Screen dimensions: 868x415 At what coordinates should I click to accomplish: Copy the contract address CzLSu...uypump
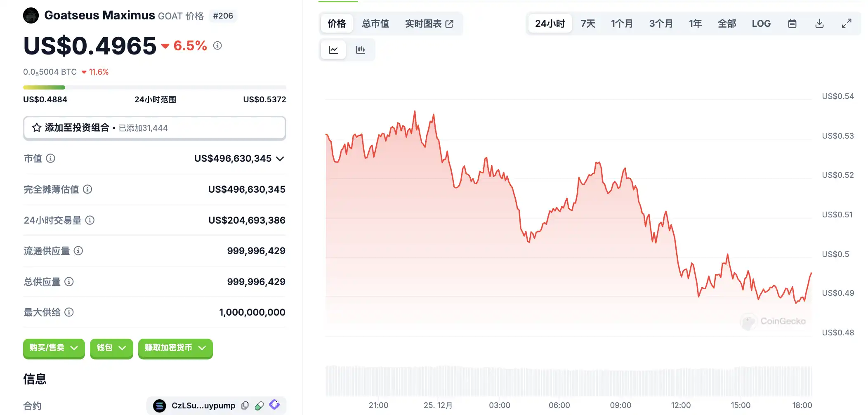click(245, 406)
